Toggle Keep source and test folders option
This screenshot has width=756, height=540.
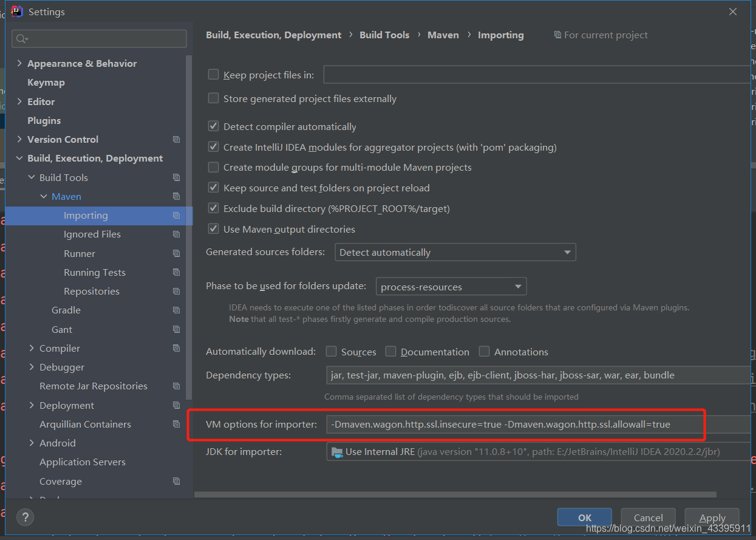tap(213, 188)
